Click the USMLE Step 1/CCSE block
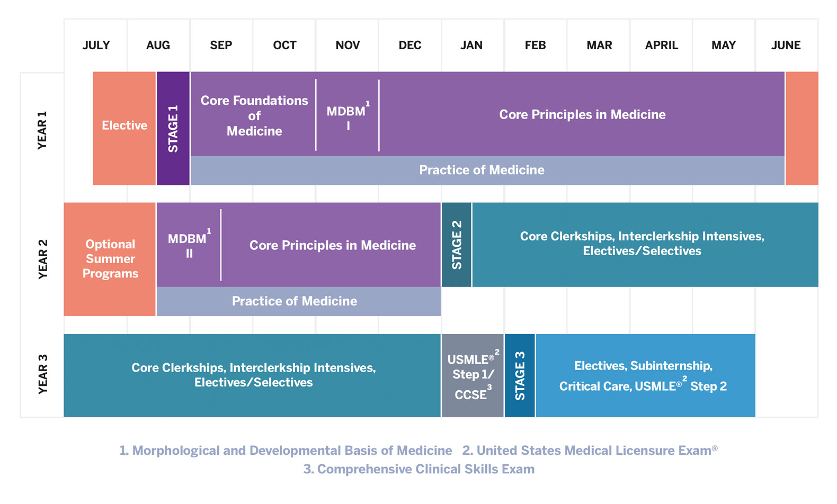This screenshot has height=504, width=837. [x=472, y=376]
